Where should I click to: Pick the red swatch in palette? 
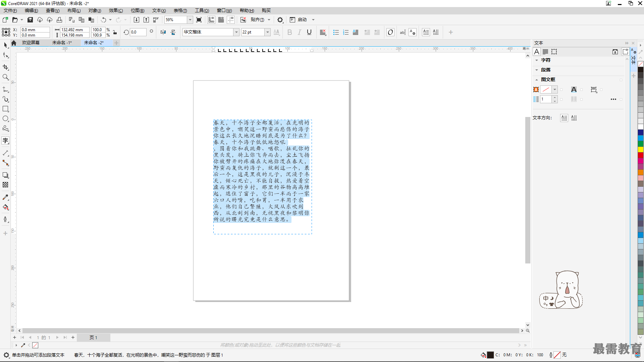pos(640,155)
